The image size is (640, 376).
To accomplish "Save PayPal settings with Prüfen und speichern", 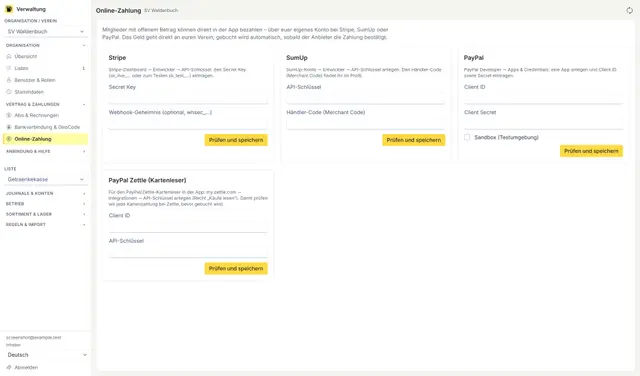I will [591, 151].
